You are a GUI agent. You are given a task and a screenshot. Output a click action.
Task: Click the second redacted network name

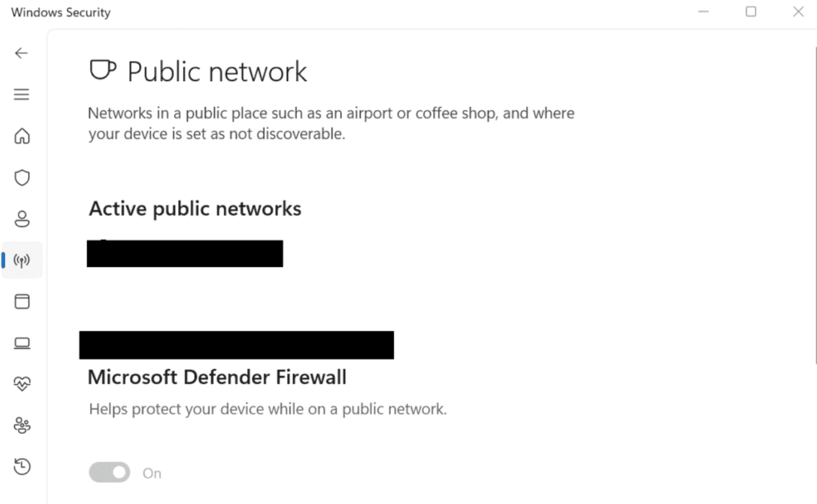tap(236, 345)
